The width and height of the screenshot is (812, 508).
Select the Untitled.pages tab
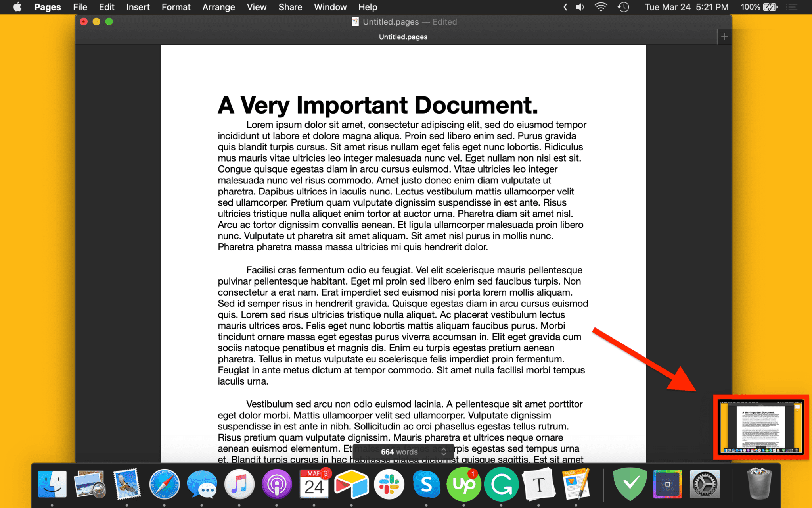(x=403, y=37)
